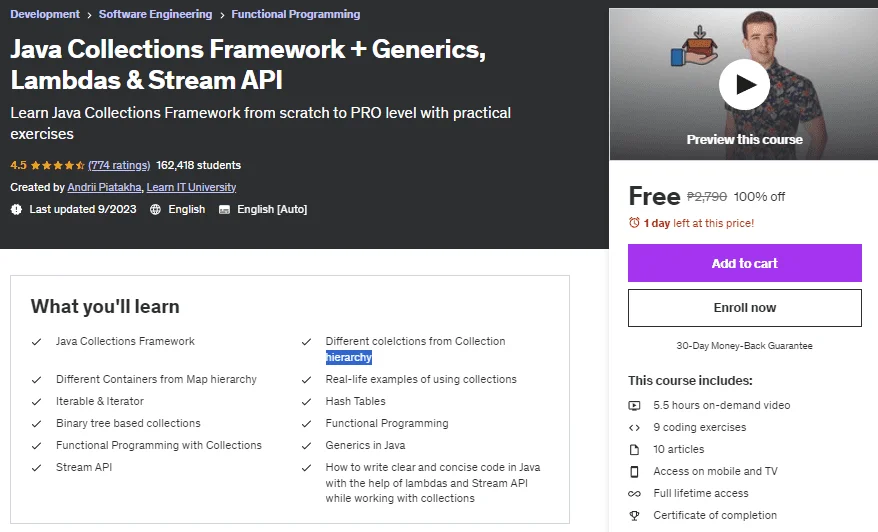The image size is (878, 532).
Task: Click the globe language icon
Action: [155, 209]
